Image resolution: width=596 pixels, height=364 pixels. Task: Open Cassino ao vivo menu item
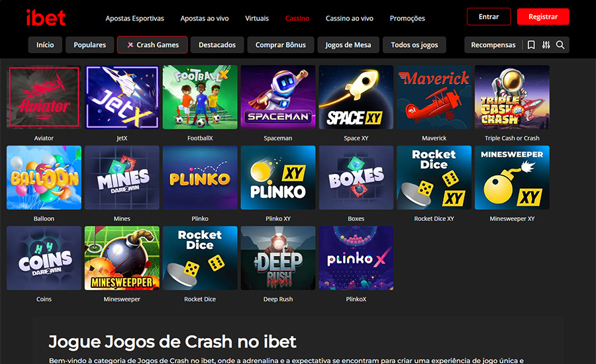click(349, 19)
